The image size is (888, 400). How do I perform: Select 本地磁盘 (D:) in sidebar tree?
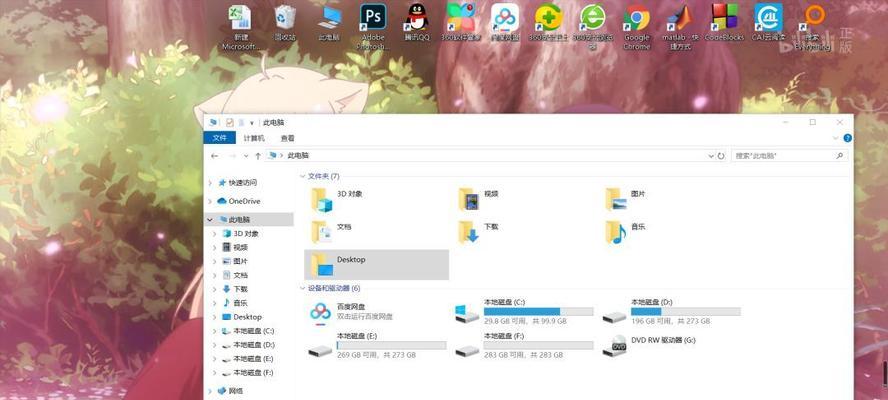click(x=254, y=344)
